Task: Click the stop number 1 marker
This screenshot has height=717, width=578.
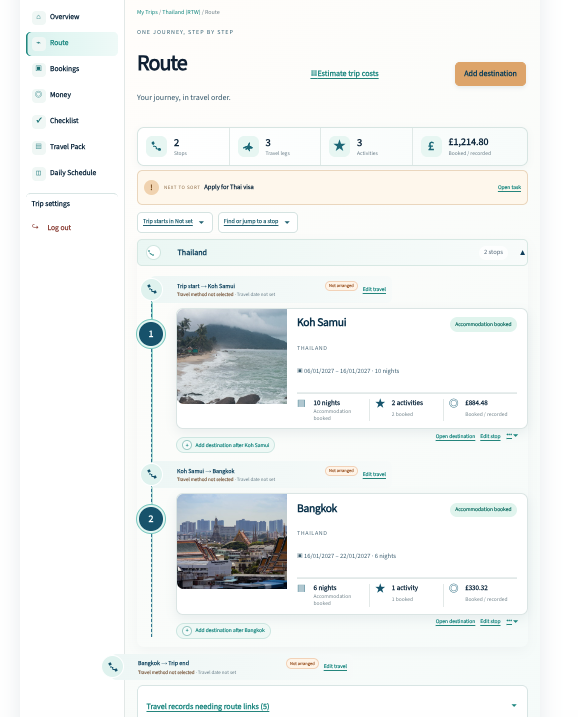Action: [x=151, y=334]
